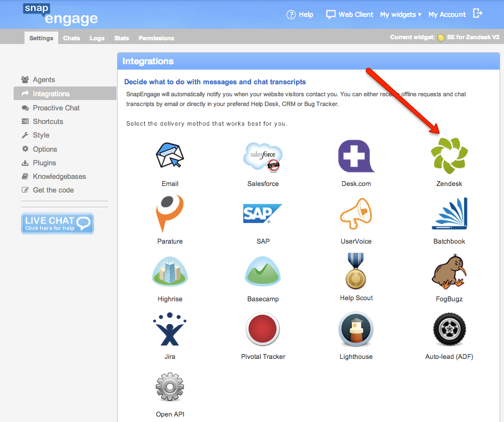Switch to the Settings tab
Image resolution: width=504 pixels, height=422 pixels.
click(x=41, y=38)
